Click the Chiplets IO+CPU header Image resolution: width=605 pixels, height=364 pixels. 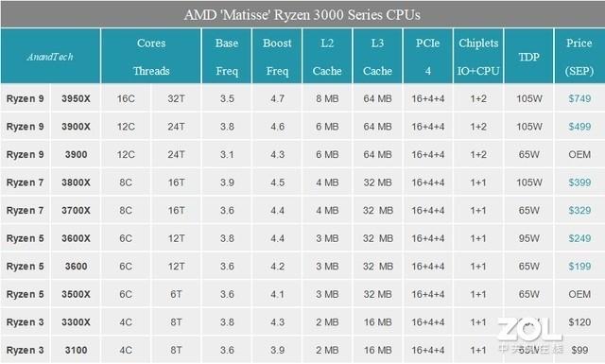pyautogui.click(x=478, y=57)
